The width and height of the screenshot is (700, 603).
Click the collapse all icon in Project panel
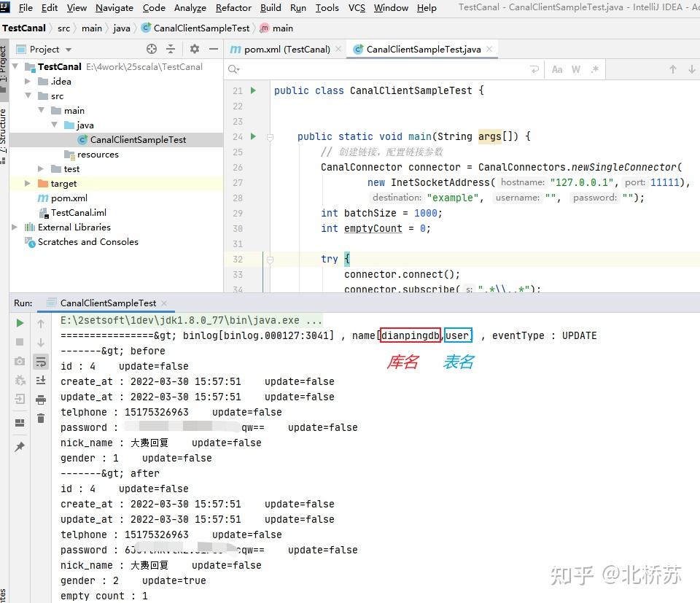171,49
